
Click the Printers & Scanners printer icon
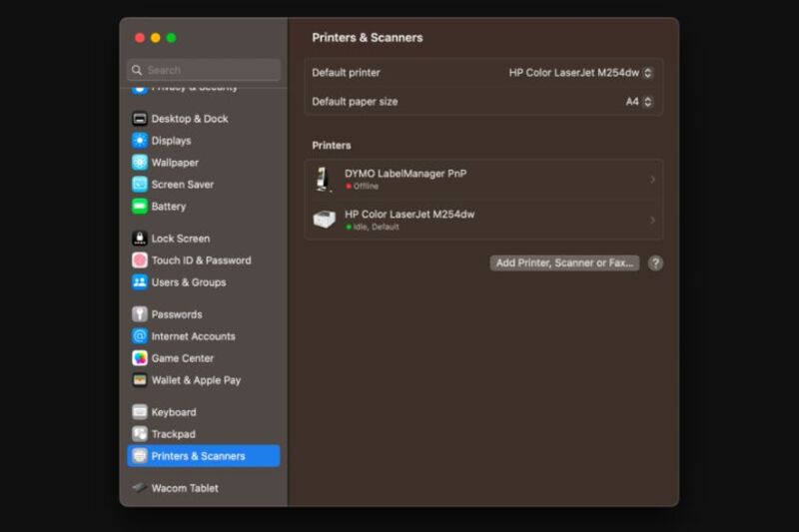(x=140, y=455)
